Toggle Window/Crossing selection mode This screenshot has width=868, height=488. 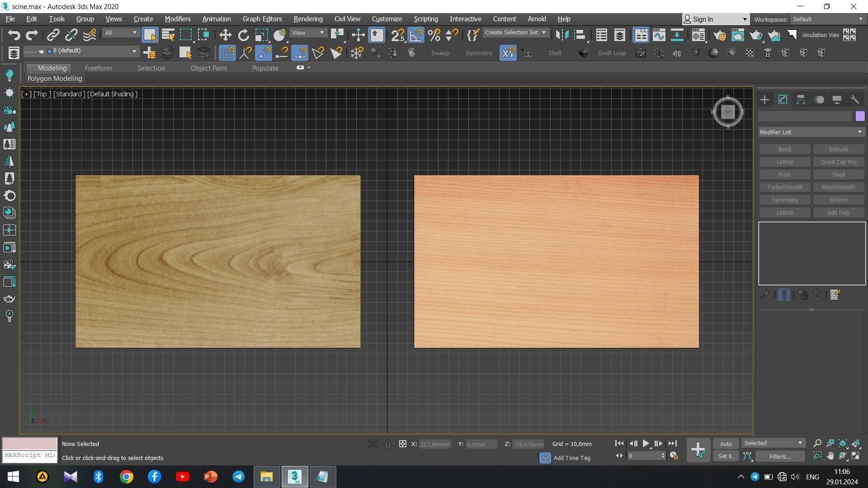click(x=203, y=35)
